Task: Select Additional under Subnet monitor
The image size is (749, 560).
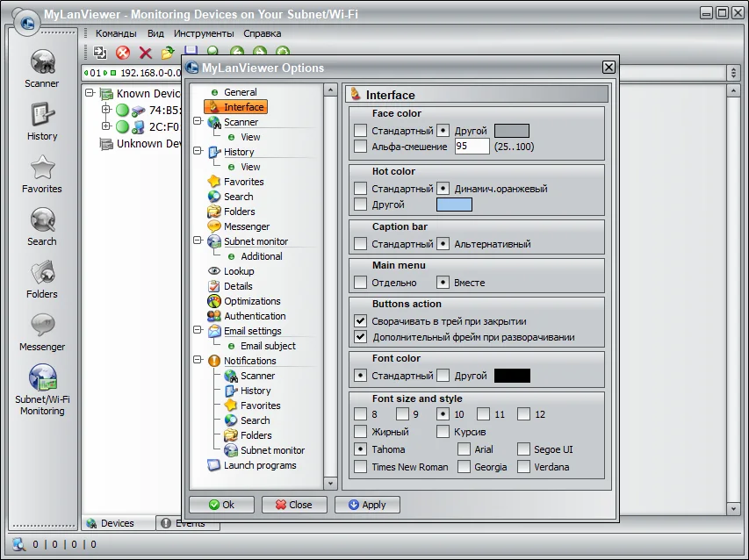Action: point(255,256)
